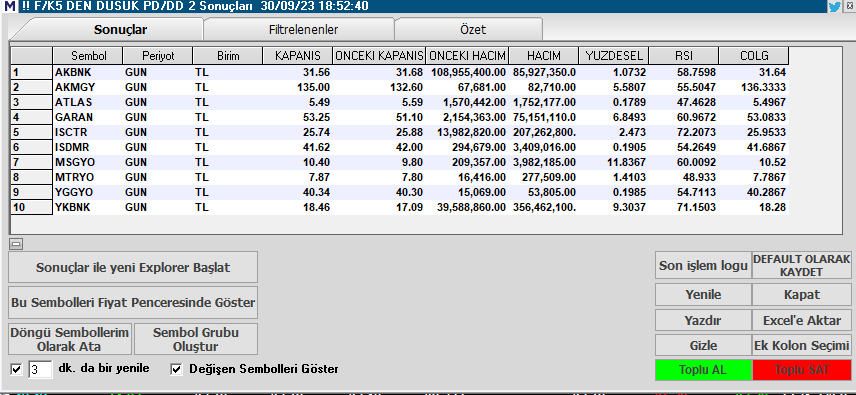Screen dimensions: 856x395
Task: Collapse the results panel with minus button
Action: point(16,244)
